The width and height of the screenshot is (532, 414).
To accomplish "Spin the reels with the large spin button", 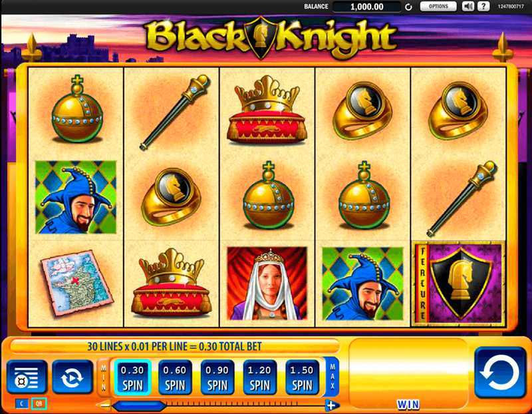I will (500, 372).
